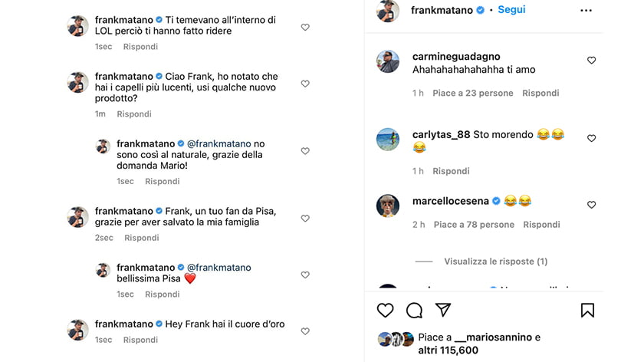Screen dimensions: 644x362
Task: Click marcellocesena's profile avatar
Action: (x=388, y=206)
